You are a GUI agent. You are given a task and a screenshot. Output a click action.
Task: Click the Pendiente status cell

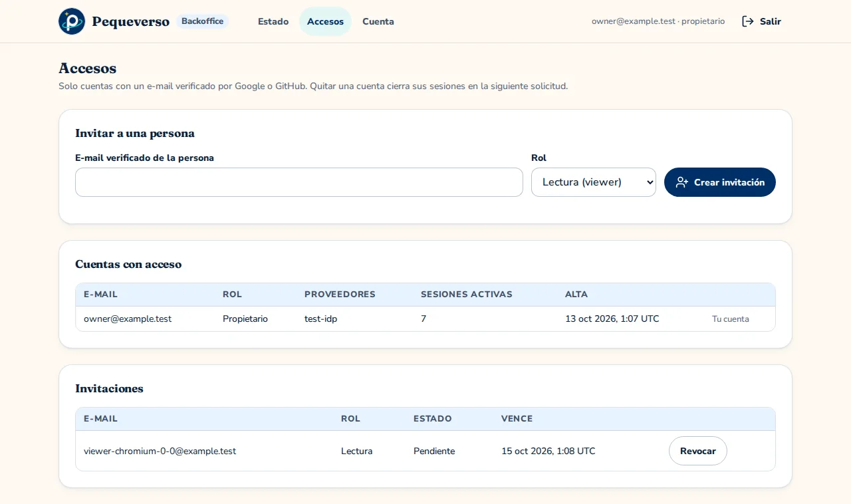[434, 451]
